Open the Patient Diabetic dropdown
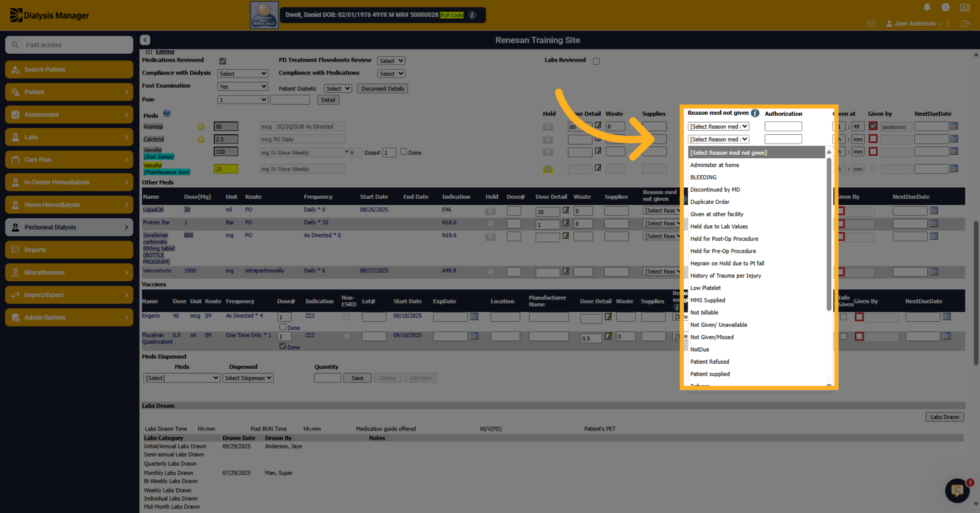The width and height of the screenshot is (980, 513). pos(338,89)
